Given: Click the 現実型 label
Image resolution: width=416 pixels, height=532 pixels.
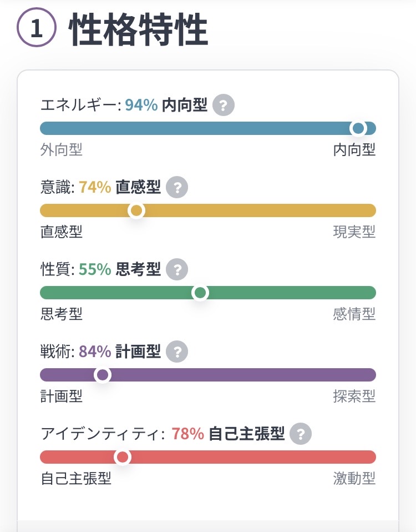Looking at the screenshot, I should click(354, 232).
